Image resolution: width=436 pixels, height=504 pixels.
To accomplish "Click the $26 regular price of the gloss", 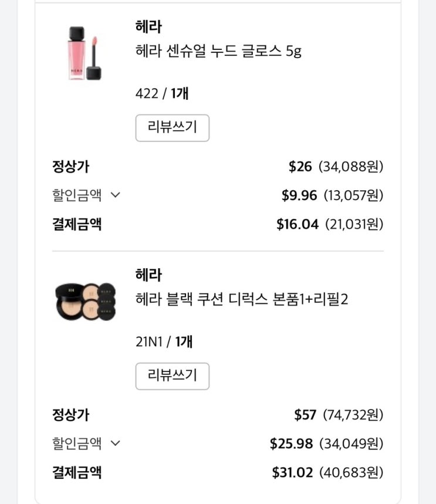I will 300,167.
